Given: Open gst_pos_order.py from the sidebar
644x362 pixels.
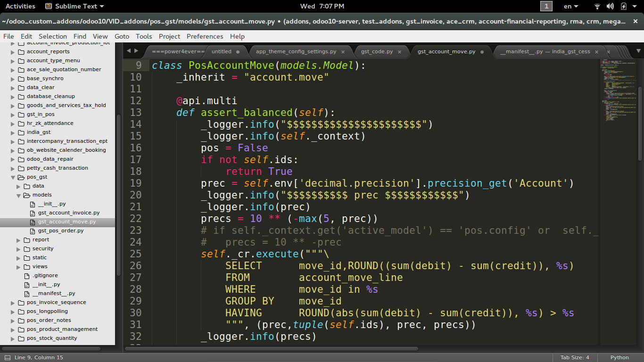Looking at the screenshot, I should coord(61,231).
